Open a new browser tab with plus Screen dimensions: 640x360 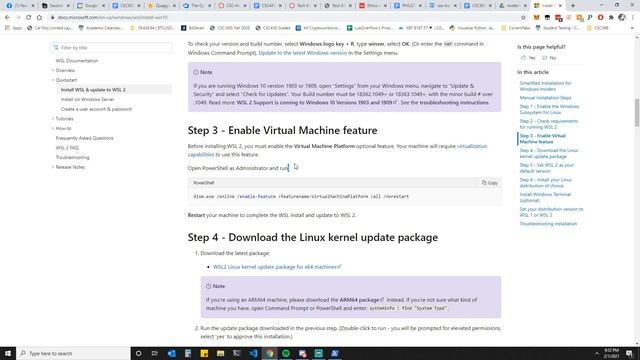(x=573, y=6)
